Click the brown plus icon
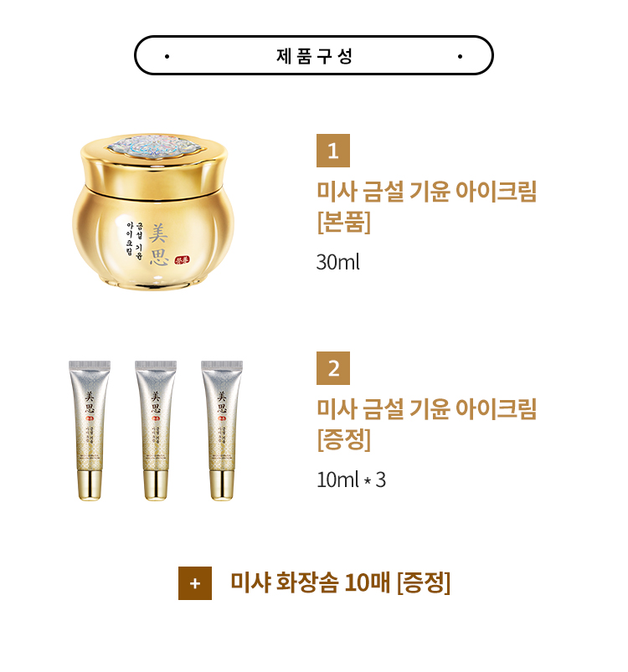Image resolution: width=628 pixels, height=672 pixels. (x=195, y=582)
